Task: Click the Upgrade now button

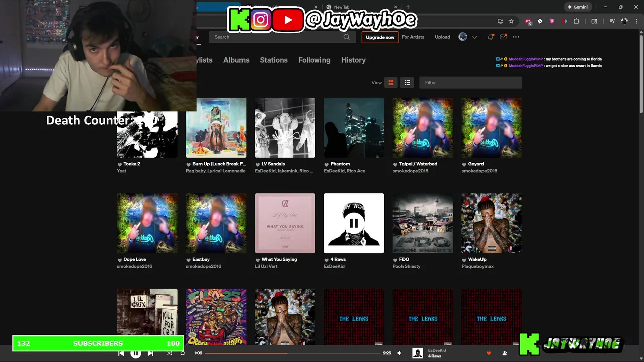Action: 380,37
